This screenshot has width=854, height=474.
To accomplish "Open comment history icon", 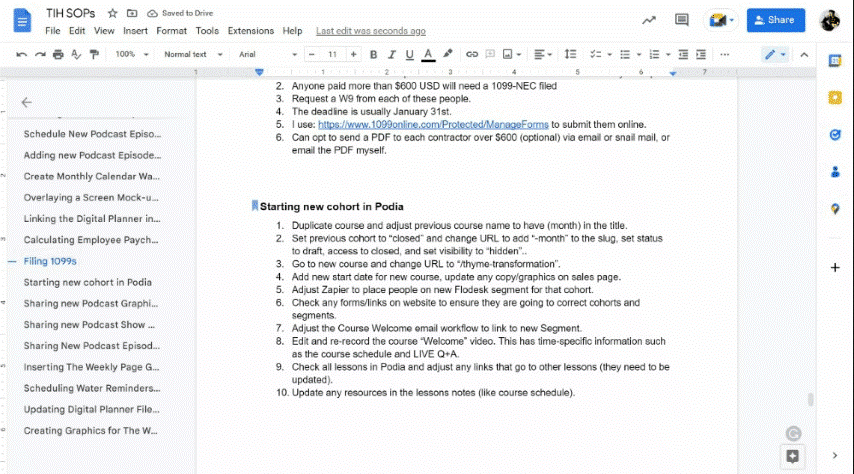I will (x=682, y=19).
